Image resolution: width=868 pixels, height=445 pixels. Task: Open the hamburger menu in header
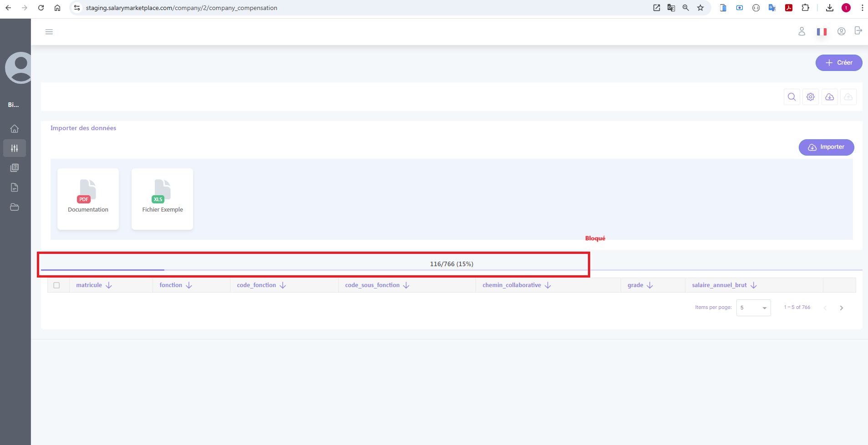pos(49,32)
